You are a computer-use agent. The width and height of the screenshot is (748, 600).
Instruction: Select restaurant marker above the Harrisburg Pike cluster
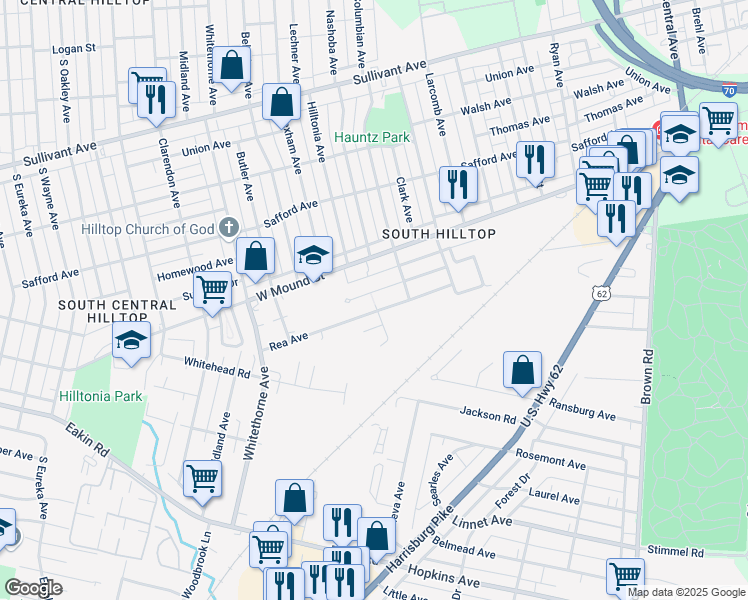coord(342,524)
